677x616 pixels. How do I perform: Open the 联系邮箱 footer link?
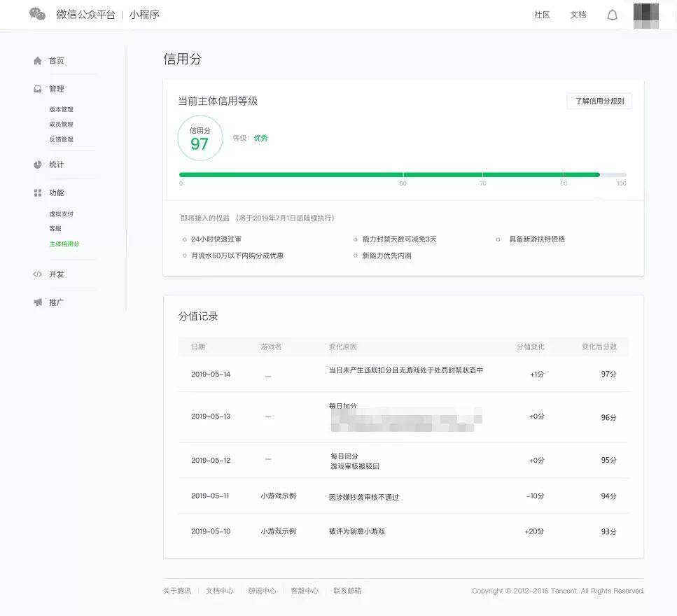[x=346, y=590]
